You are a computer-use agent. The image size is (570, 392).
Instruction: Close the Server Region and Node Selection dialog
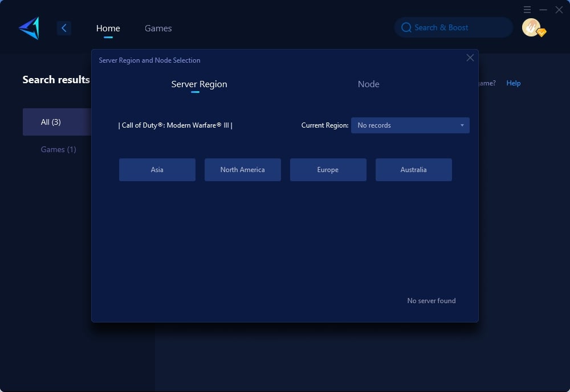(470, 58)
